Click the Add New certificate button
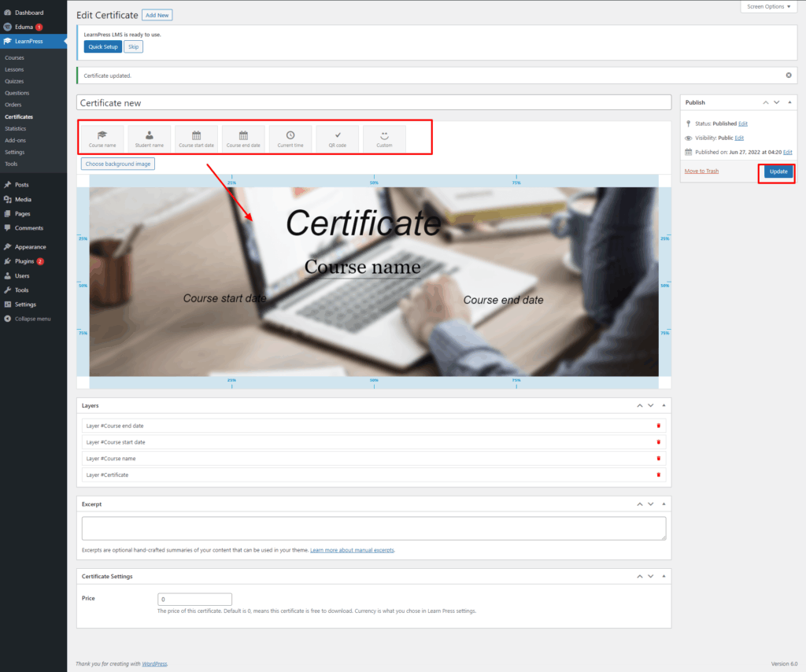Screen dimensions: 806x672 tap(157, 16)
